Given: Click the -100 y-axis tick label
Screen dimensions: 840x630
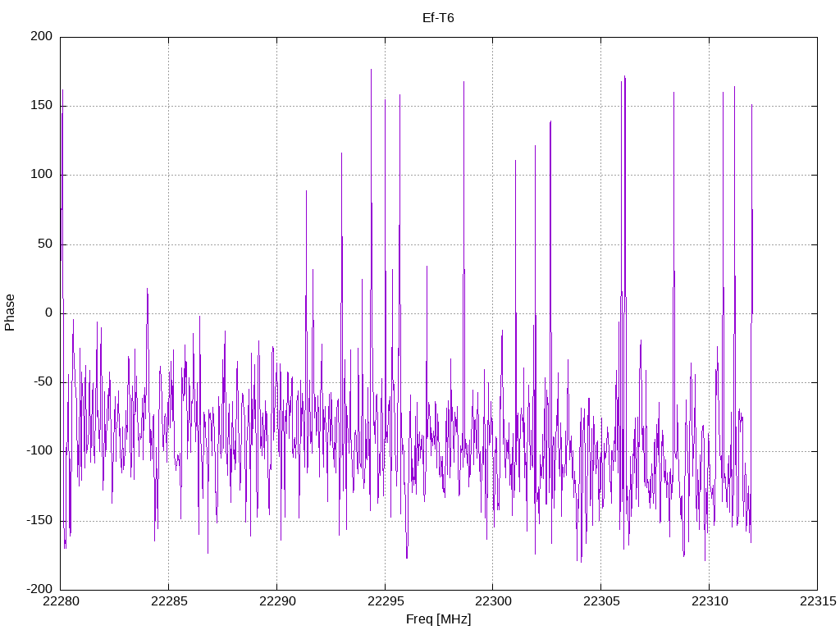Looking at the screenshot, I should pos(39,451).
